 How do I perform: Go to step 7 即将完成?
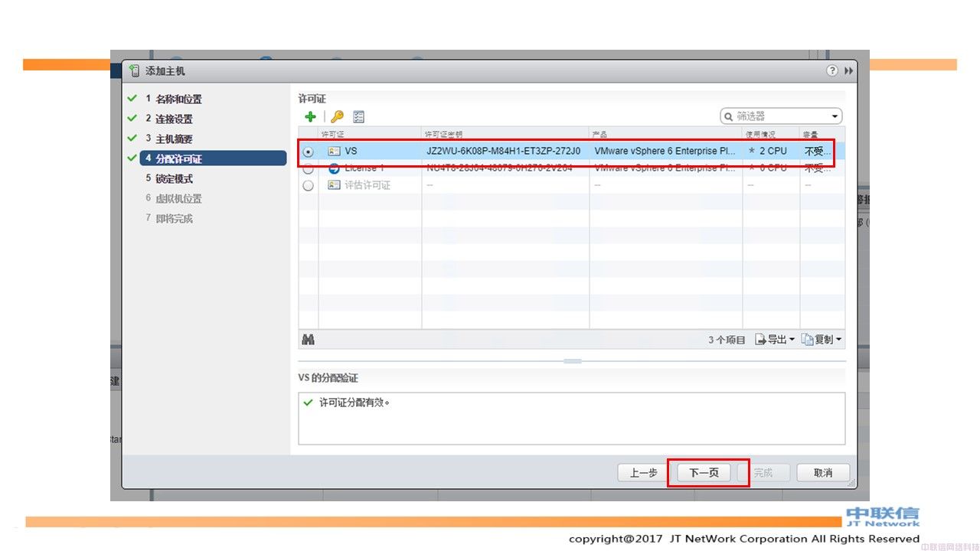tap(169, 219)
